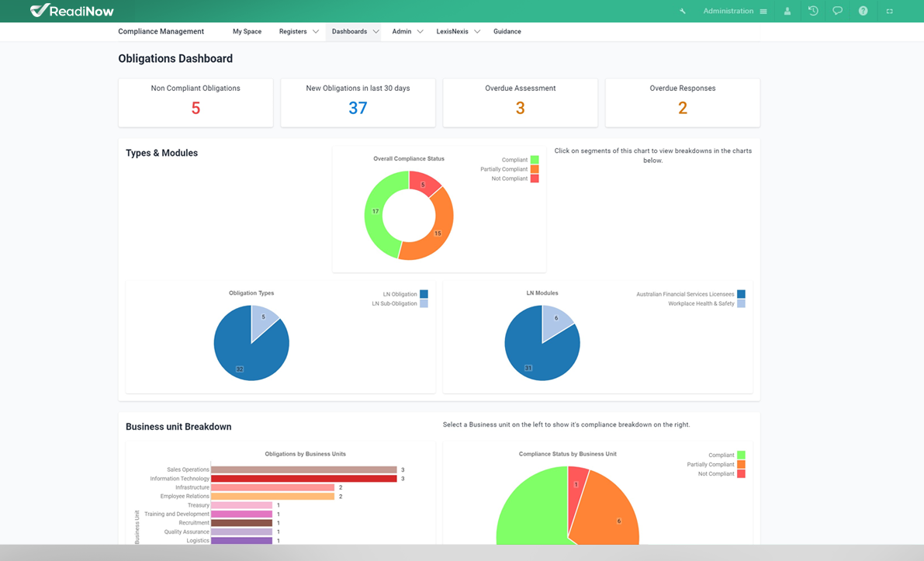Viewport: 924px width, 561px height.
Task: Select the Recruitment bar
Action: point(241,523)
